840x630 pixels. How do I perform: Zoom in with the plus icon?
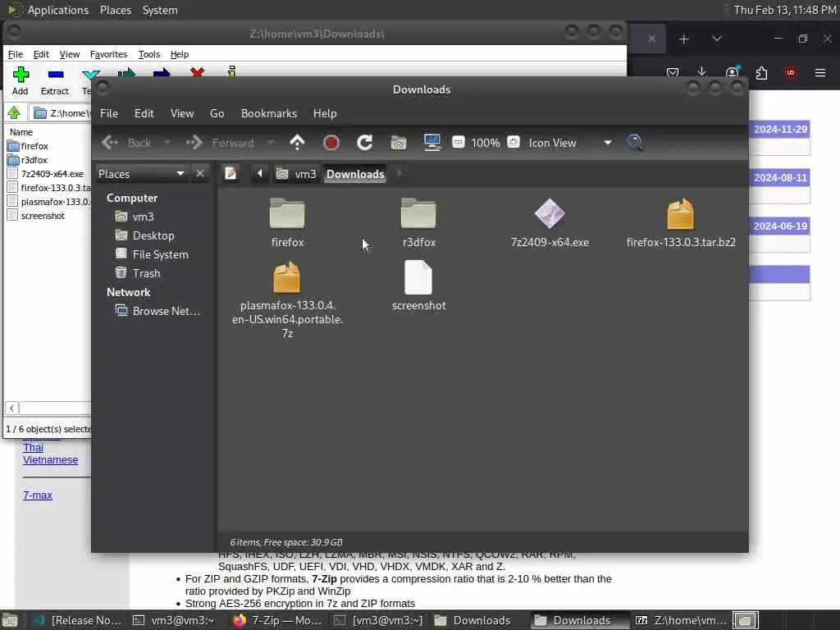pos(514,143)
